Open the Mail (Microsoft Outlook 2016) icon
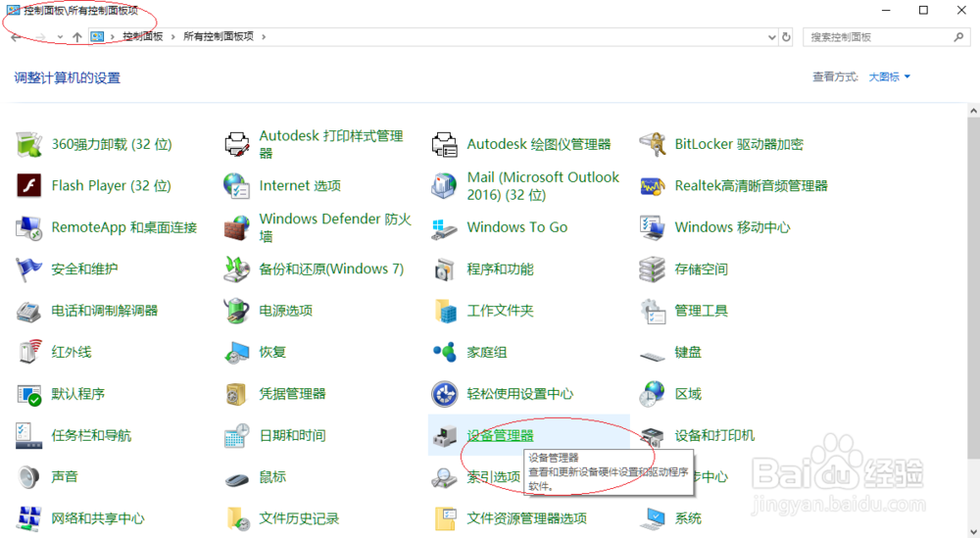Screen dimensions: 980x538 (x=444, y=185)
